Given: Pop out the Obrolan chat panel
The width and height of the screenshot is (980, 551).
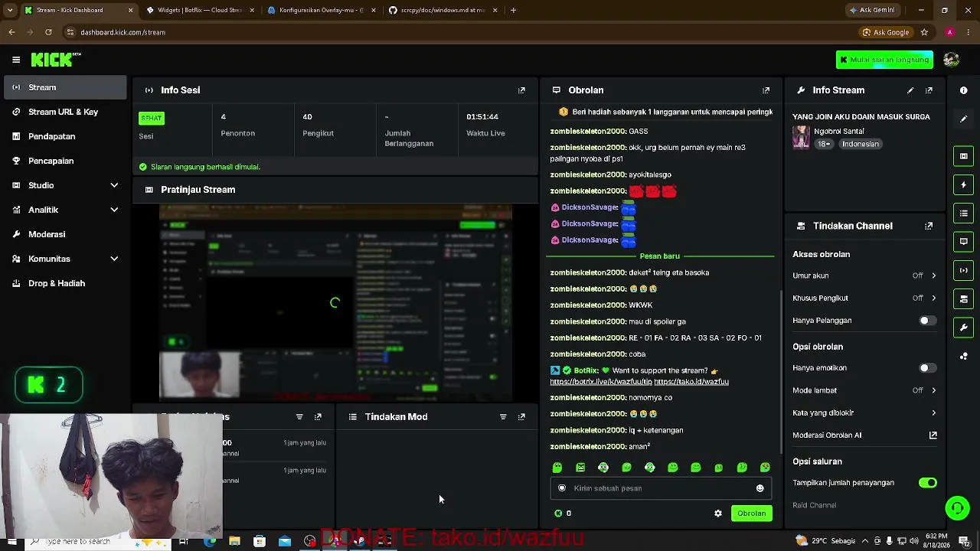Looking at the screenshot, I should [766, 90].
